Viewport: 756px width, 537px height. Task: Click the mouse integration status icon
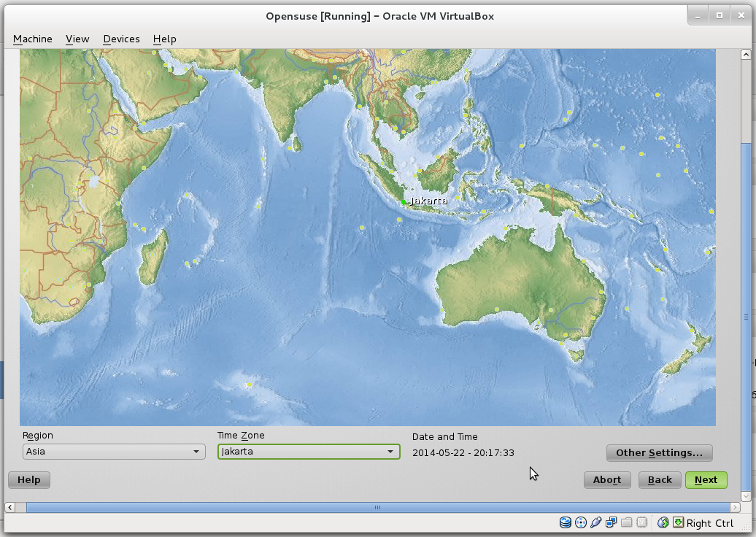click(x=663, y=522)
